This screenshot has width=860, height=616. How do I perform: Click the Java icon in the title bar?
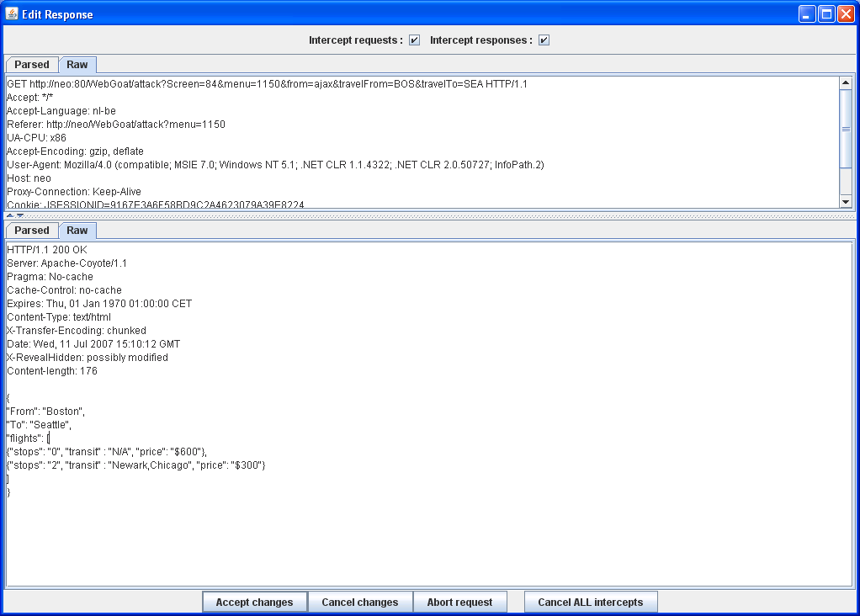click(12, 14)
